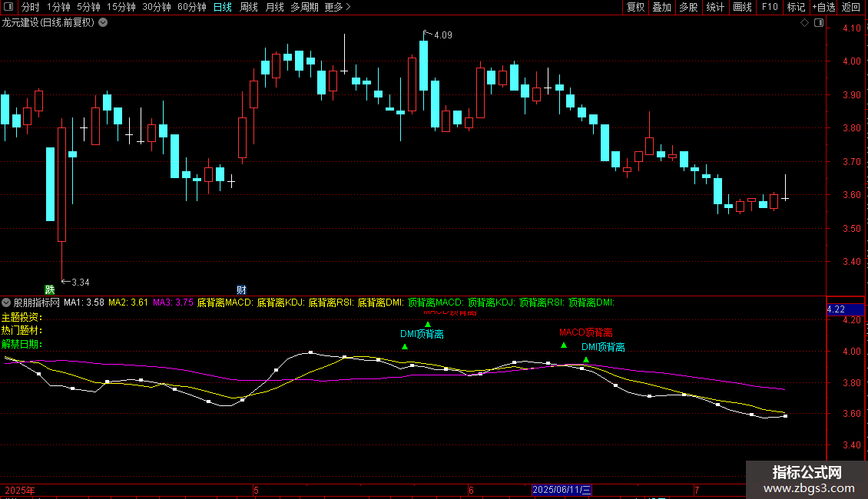Click the 4.09 high price label
This screenshot has height=499, width=868.
pyautogui.click(x=443, y=35)
